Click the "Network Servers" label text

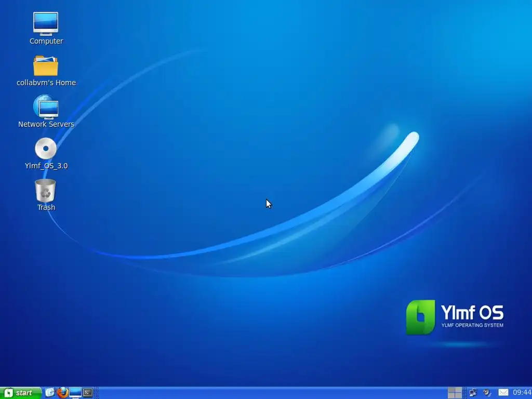[46, 124]
